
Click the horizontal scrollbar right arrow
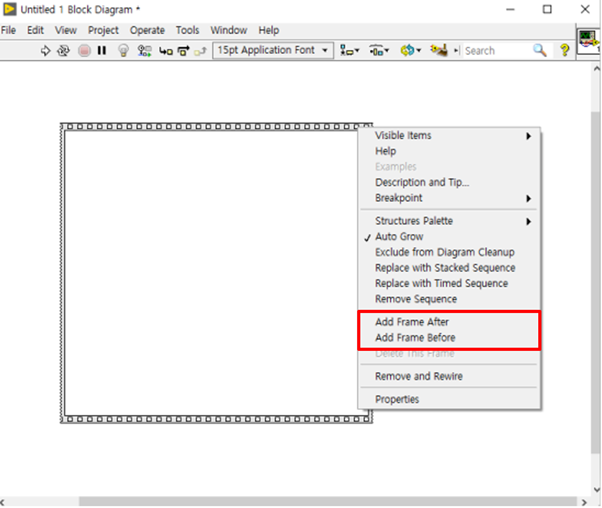pos(584,502)
